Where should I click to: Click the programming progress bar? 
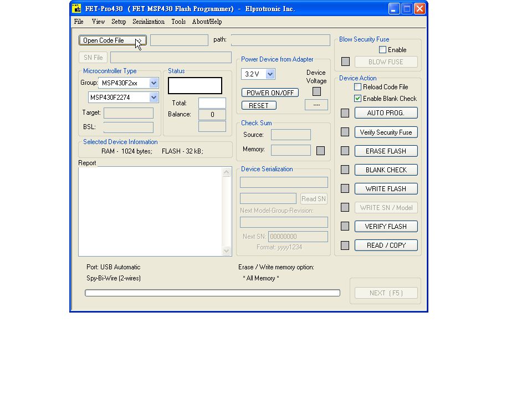click(212, 293)
